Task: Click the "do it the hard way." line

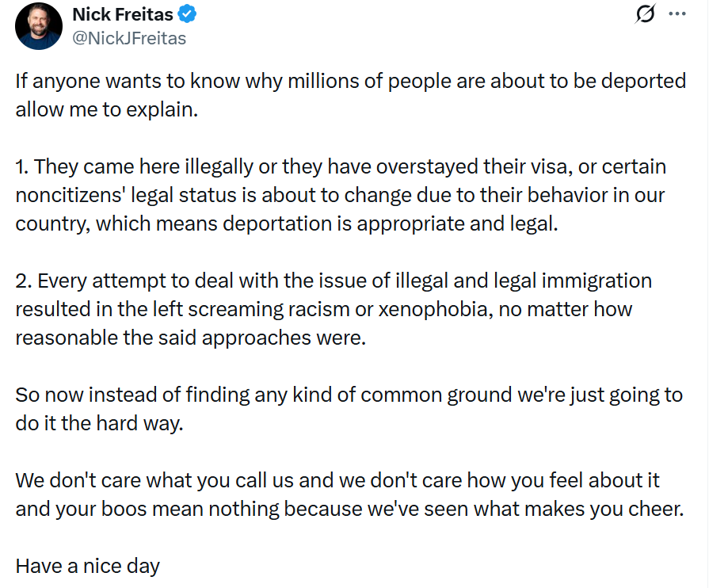Action: 99,422
